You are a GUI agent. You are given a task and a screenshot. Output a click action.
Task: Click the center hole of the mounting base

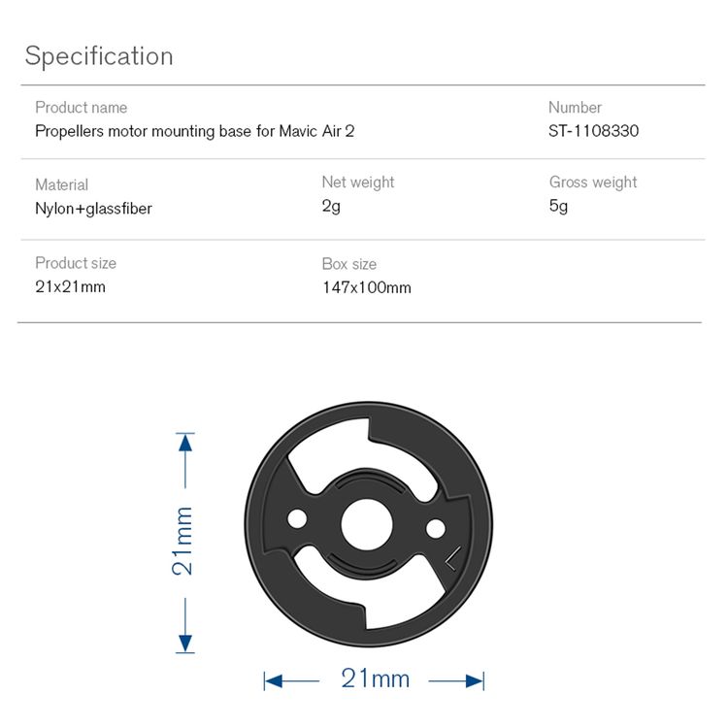tap(367, 524)
